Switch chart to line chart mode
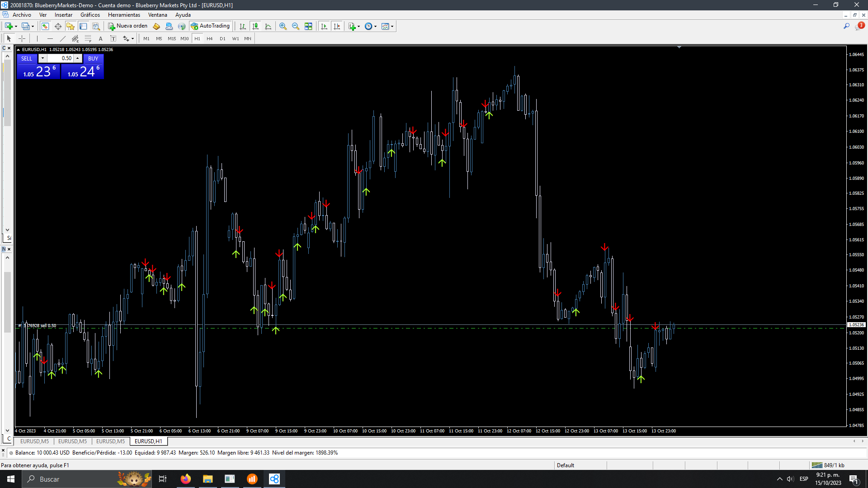Image resolution: width=868 pixels, height=488 pixels. point(268,26)
